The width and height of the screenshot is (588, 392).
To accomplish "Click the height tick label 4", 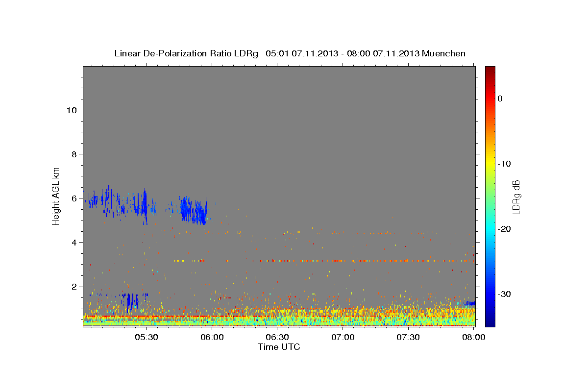I will tap(74, 242).
